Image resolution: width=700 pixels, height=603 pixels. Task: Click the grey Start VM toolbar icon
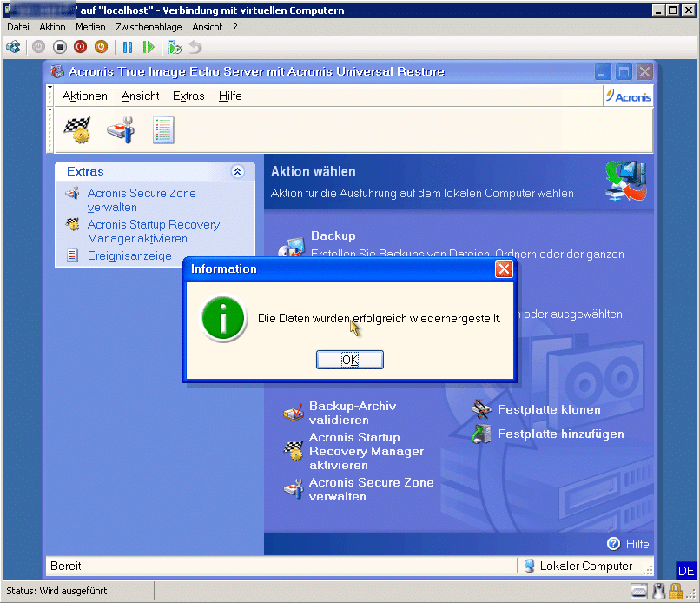pyautogui.click(x=38, y=47)
